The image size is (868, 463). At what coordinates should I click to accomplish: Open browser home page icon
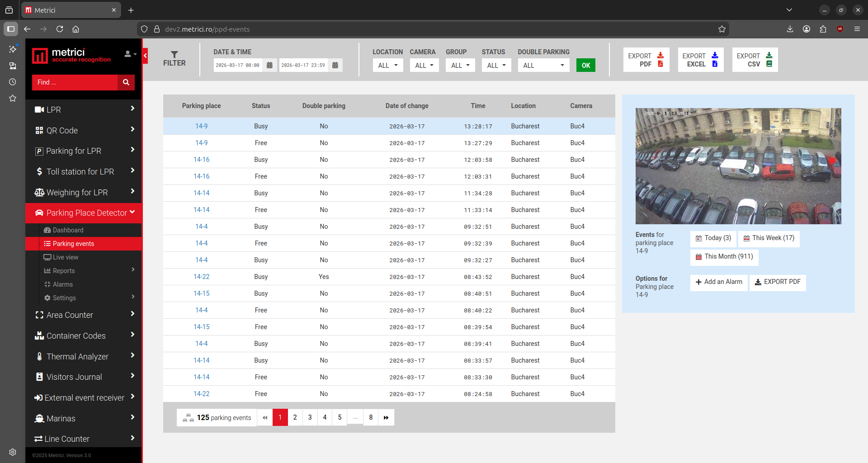coord(76,29)
